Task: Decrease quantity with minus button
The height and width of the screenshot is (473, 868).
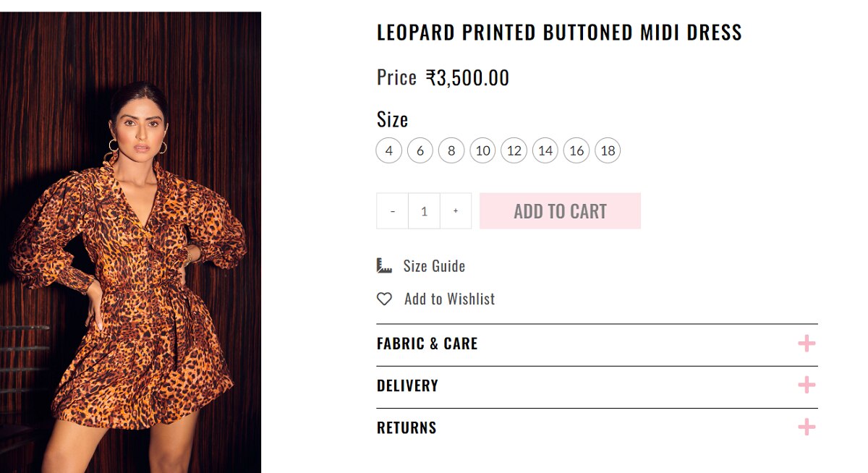Action: [393, 211]
